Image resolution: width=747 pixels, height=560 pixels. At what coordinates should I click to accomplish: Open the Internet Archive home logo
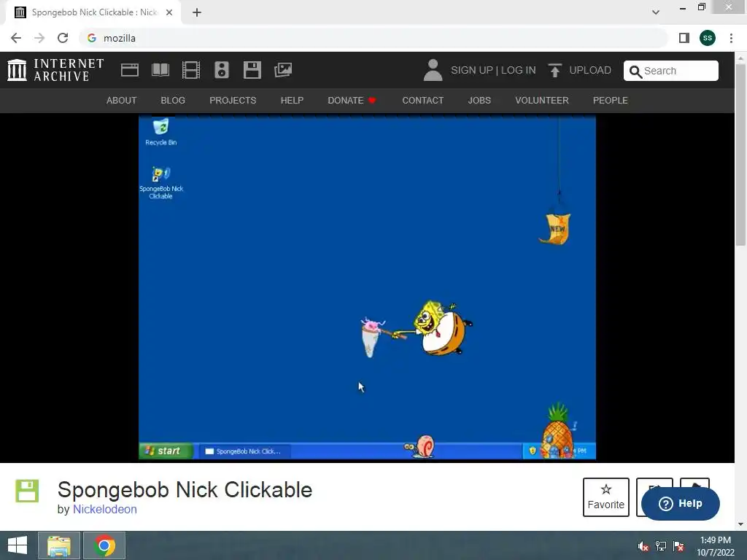coord(55,70)
